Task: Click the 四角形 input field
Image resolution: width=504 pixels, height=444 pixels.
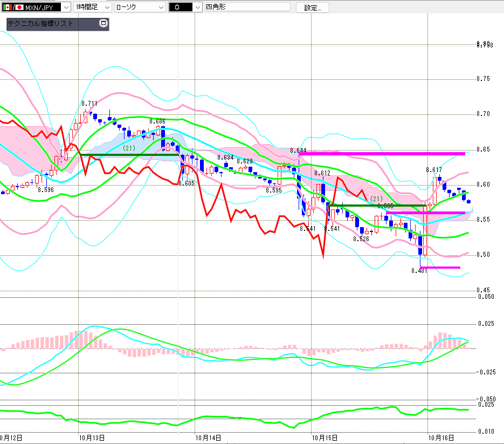Action: (x=247, y=7)
